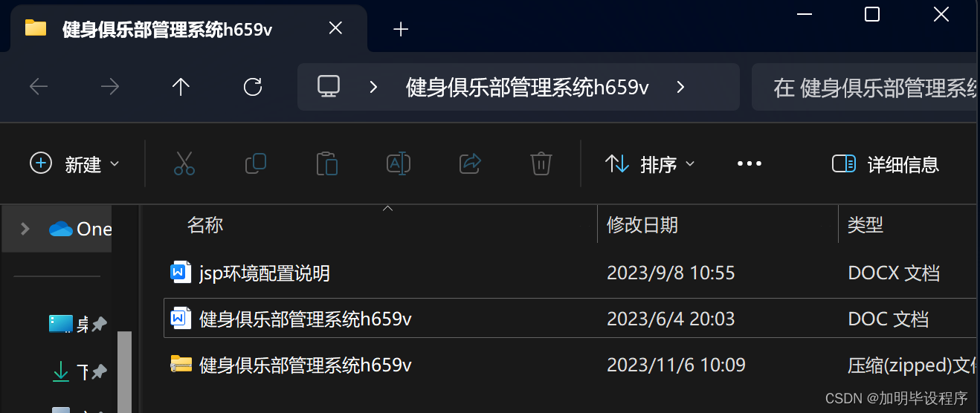Expand the OneDrive tree node
980x413 pixels.
click(25, 229)
